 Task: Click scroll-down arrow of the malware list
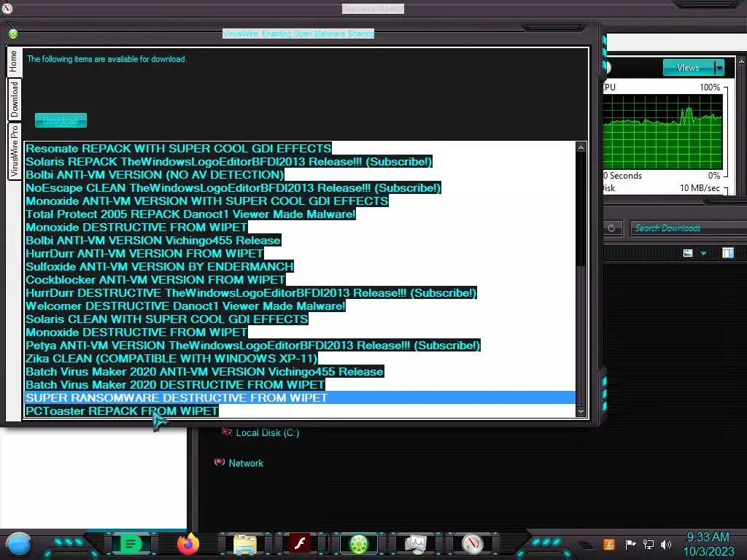tap(581, 411)
